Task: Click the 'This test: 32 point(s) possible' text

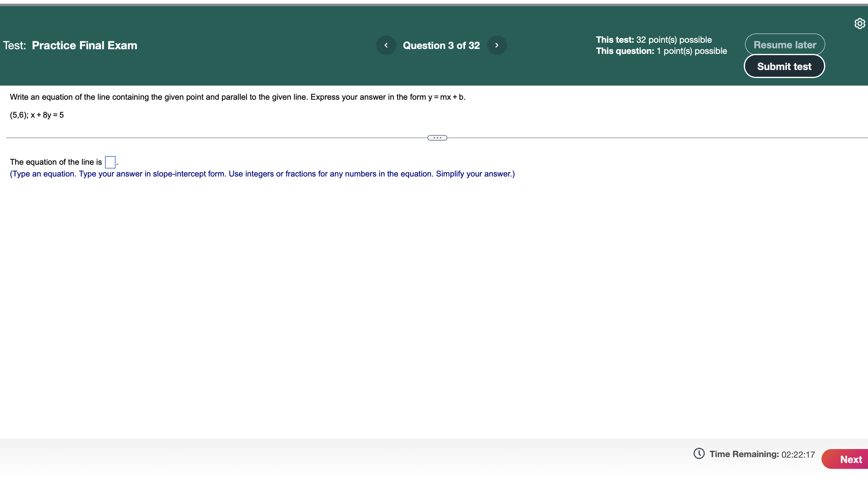Action: tap(653, 40)
